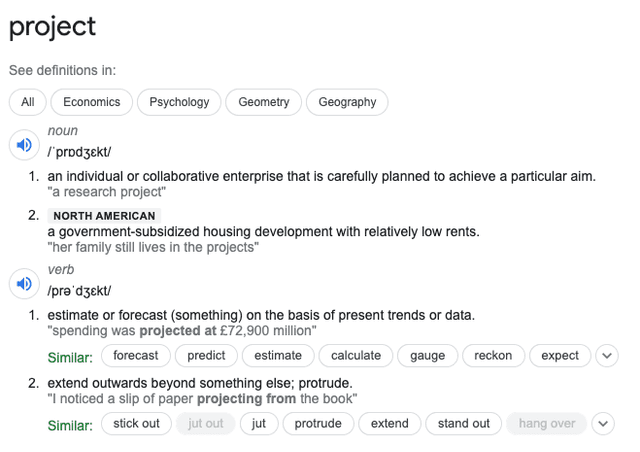Expand more synonyms for stick out row
Screen dimensions: 640x452
pos(602,423)
